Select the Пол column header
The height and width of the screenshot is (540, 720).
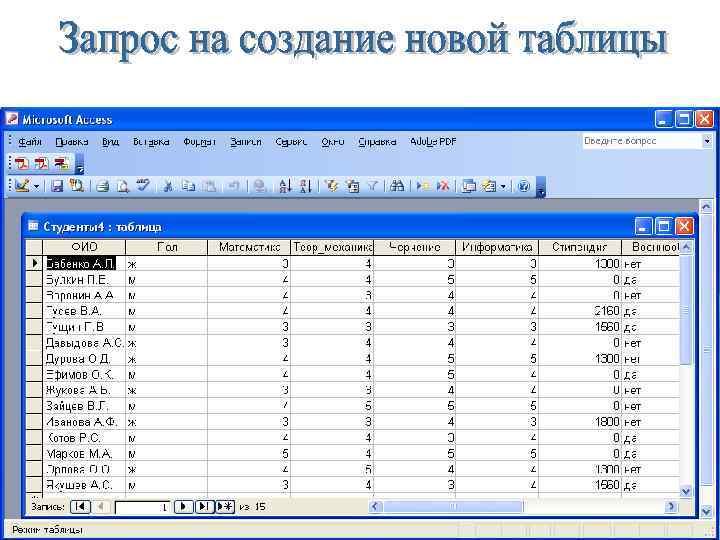(167, 247)
